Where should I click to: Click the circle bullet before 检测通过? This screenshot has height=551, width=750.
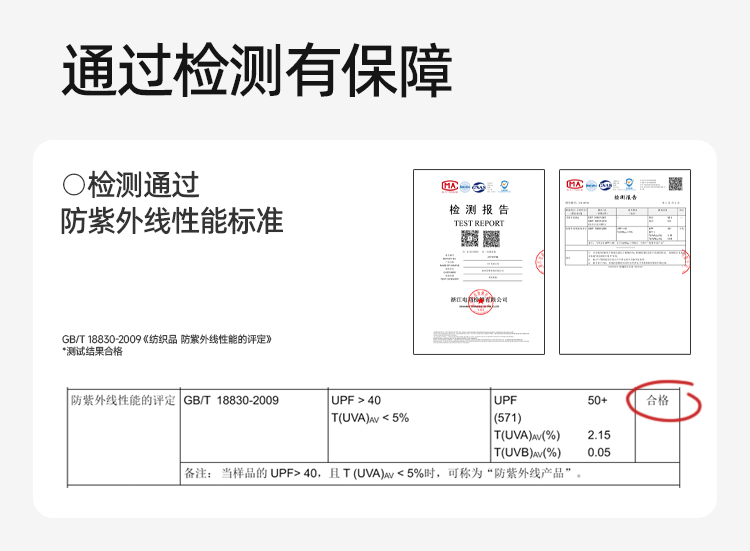click(x=73, y=185)
